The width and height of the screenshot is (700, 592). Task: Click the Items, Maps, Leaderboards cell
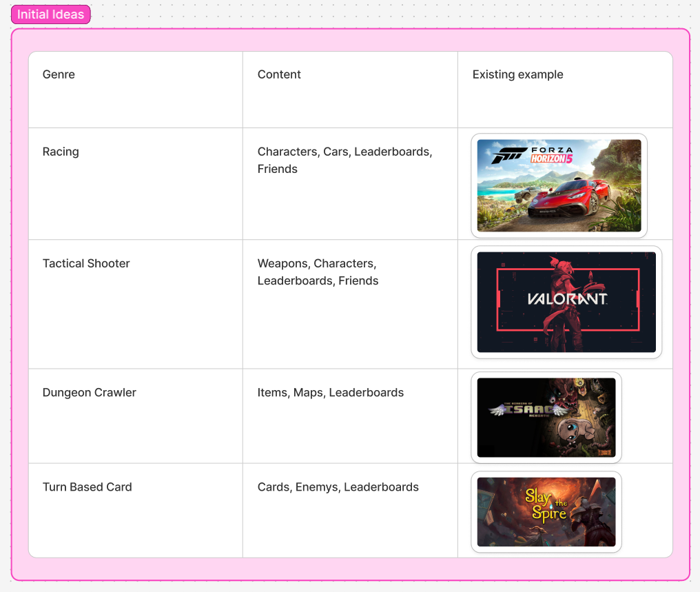coord(330,392)
